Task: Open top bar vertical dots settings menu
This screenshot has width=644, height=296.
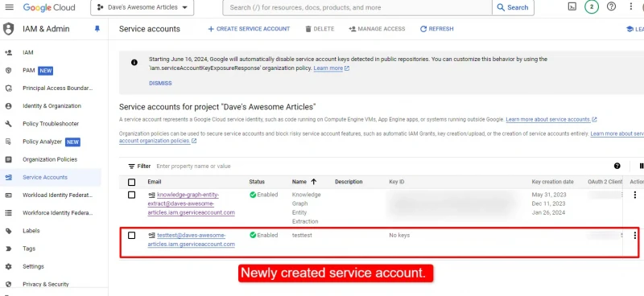Action: [631, 6]
